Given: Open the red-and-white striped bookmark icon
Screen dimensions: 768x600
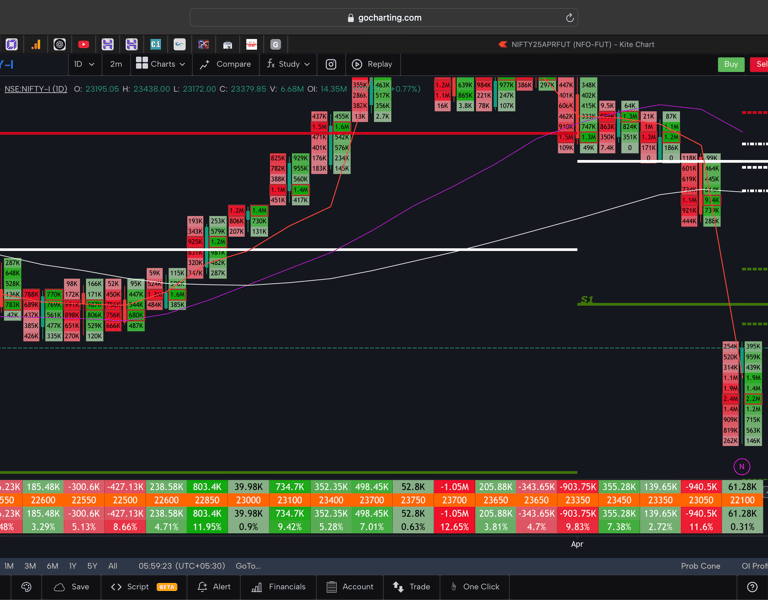Looking at the screenshot, I should click(252, 45).
